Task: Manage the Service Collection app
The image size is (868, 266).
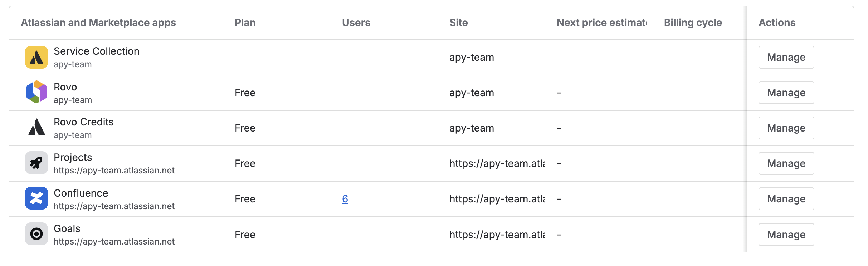Action: [x=786, y=57]
